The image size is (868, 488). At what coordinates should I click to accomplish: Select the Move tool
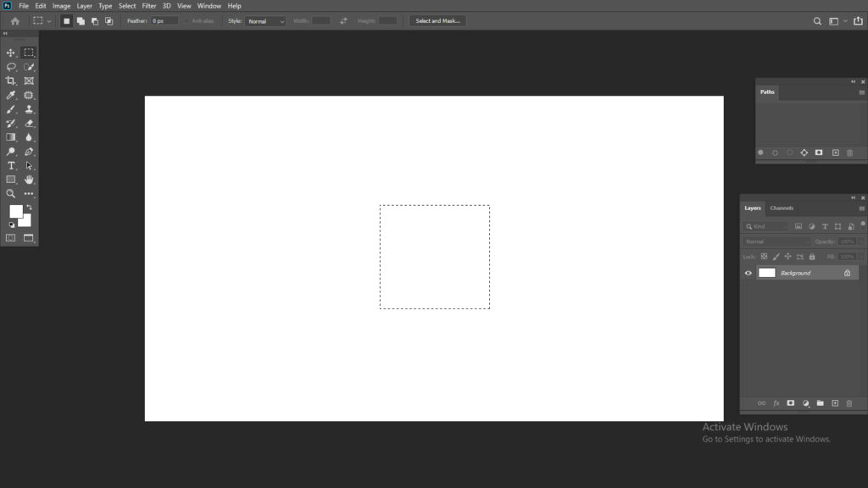click(x=10, y=53)
